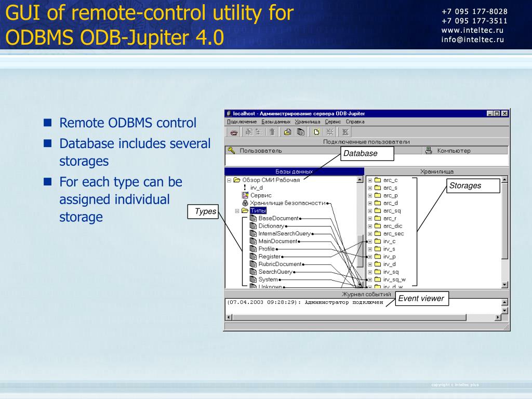Open the www.inteltec.ru link
The width and height of the screenshot is (532, 399).
(472, 30)
